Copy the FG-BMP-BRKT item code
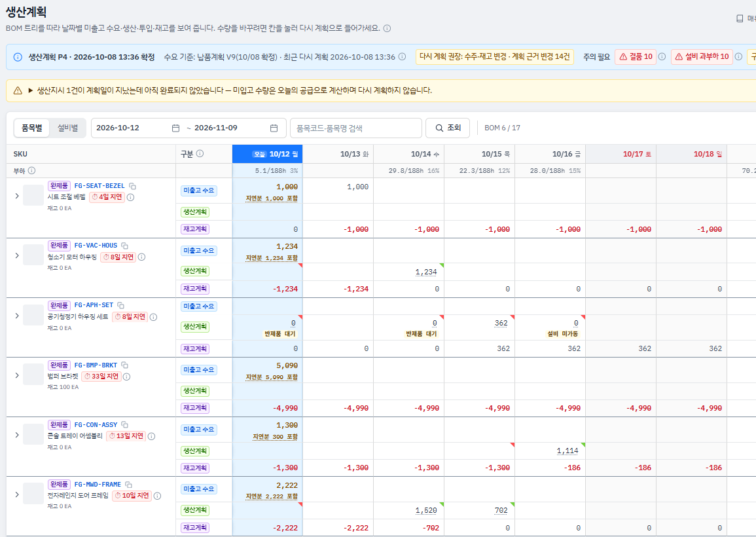The width and height of the screenshot is (756, 537). point(125,365)
